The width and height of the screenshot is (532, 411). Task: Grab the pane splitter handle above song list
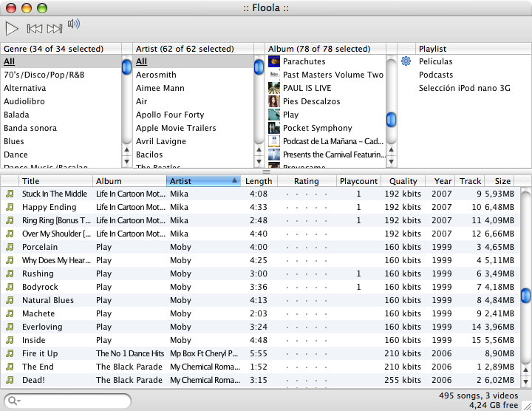pyautogui.click(x=266, y=171)
